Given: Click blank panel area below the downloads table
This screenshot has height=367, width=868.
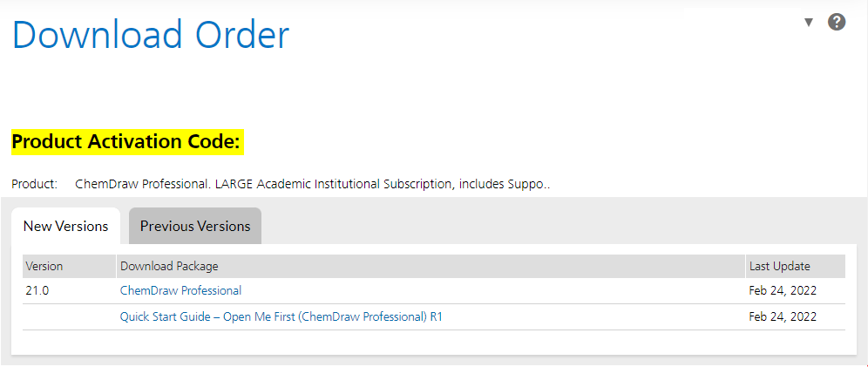Looking at the screenshot, I should coord(433,342).
